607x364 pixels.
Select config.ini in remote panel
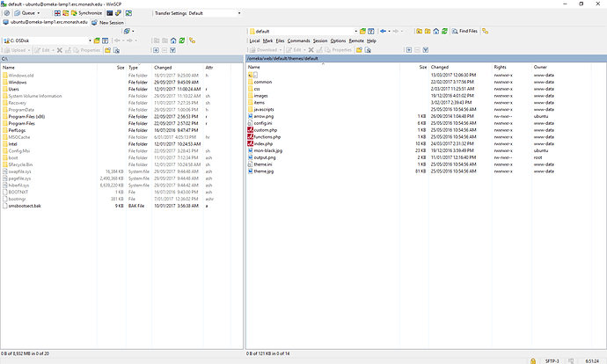pos(263,123)
